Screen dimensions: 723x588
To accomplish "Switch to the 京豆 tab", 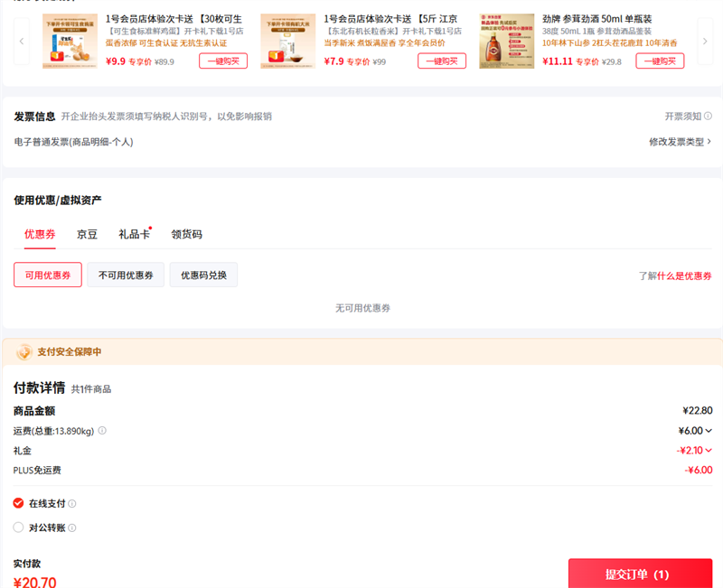I will point(87,234).
